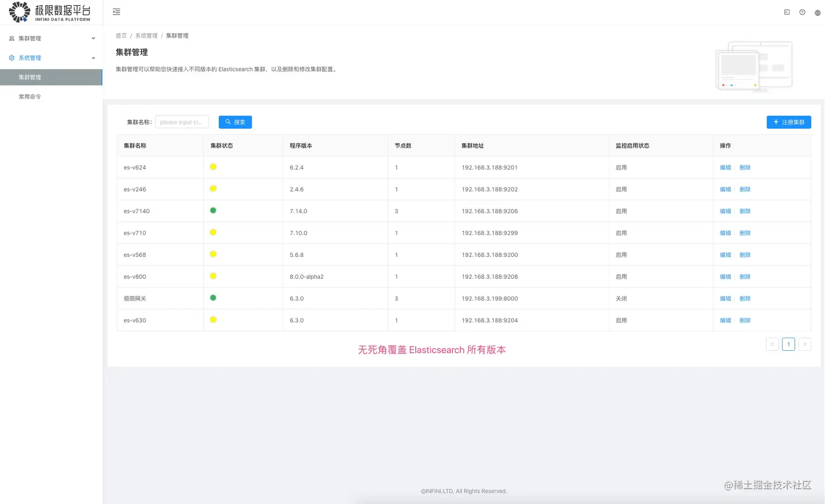Select the 集群管理 submenu item
Viewport: 825px width, 504px height.
coord(51,77)
